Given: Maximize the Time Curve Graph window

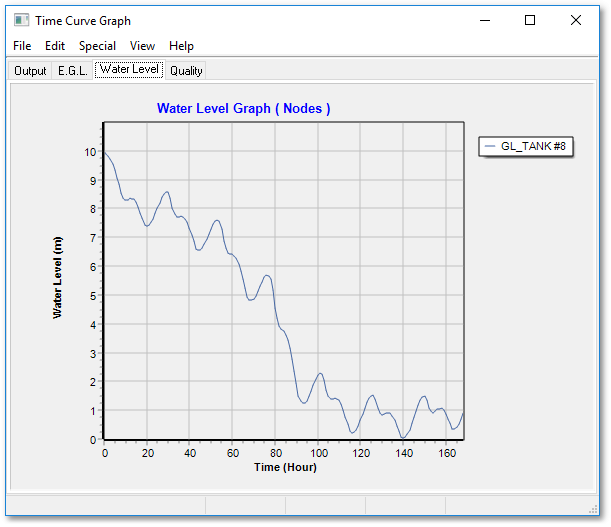Looking at the screenshot, I should pyautogui.click(x=530, y=20).
